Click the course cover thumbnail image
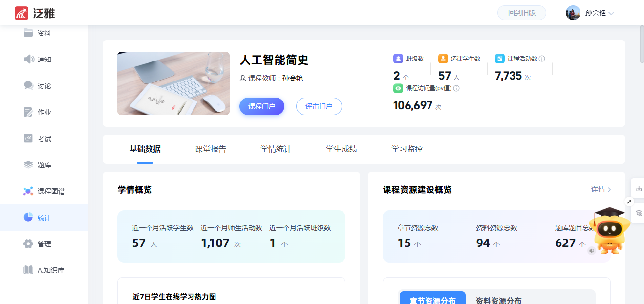The image size is (644, 304). point(173,83)
